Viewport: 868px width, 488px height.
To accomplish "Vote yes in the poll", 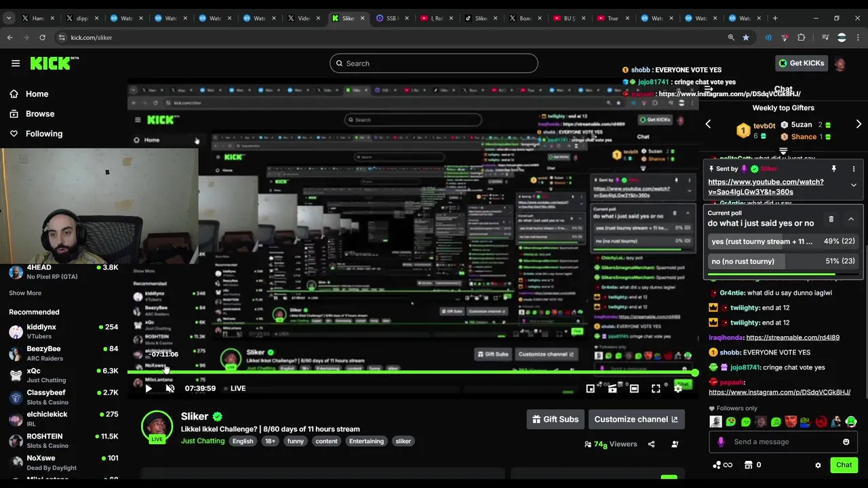I will (x=783, y=241).
